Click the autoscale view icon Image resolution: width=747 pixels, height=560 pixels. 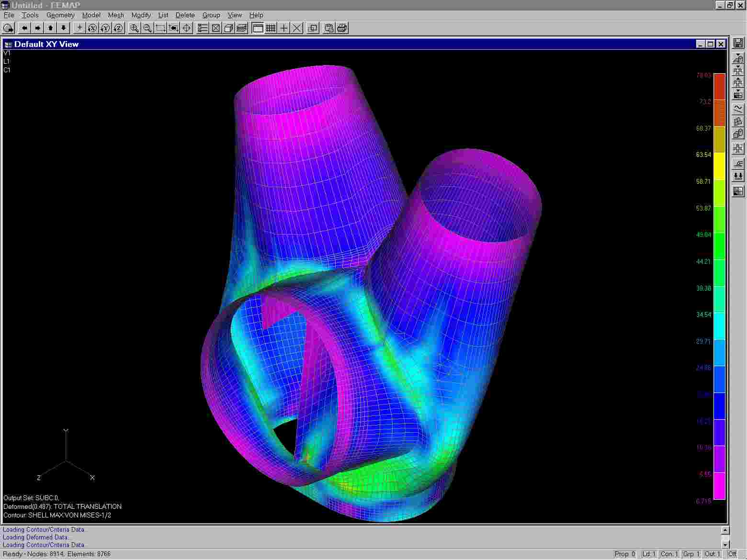click(173, 28)
